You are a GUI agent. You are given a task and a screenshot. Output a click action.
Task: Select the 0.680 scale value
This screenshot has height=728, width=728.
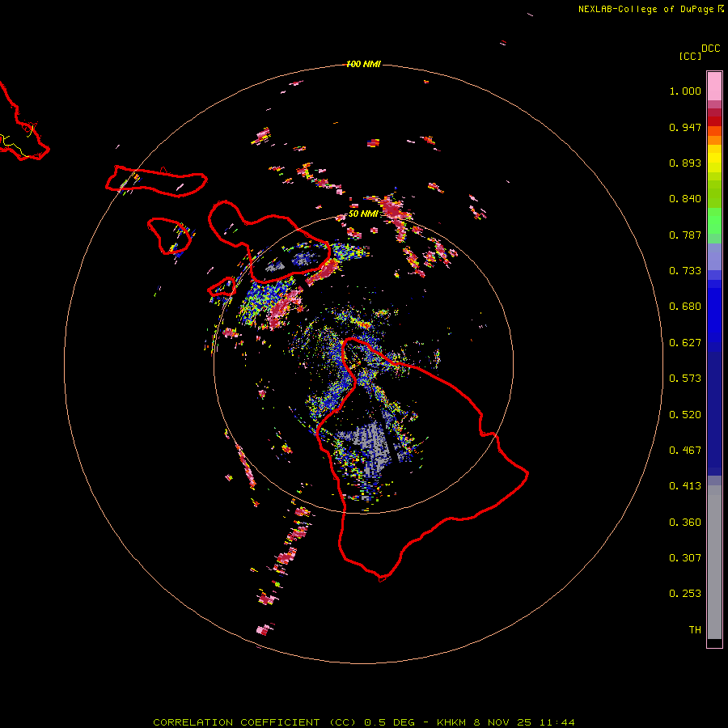[x=685, y=307]
